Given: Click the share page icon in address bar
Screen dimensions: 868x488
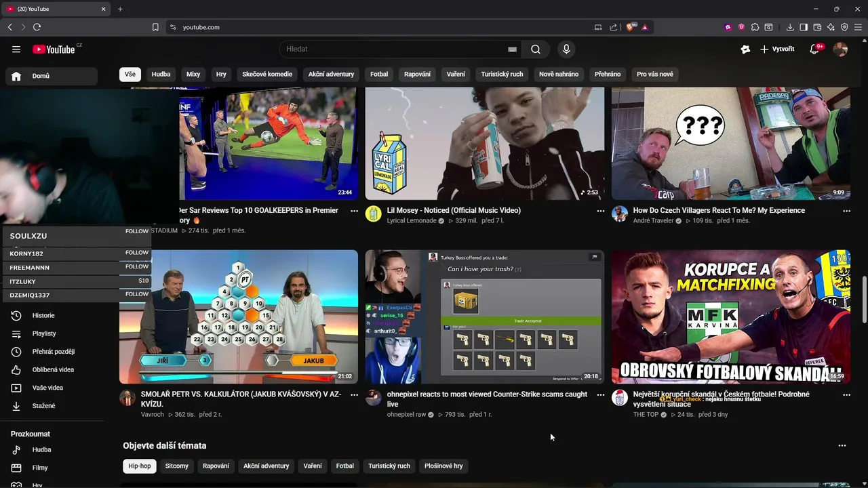Looking at the screenshot, I should (613, 27).
